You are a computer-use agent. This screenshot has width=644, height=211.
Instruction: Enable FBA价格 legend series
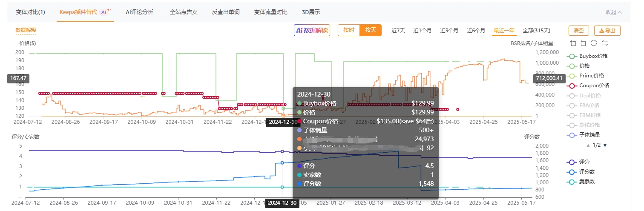pyautogui.click(x=583, y=105)
